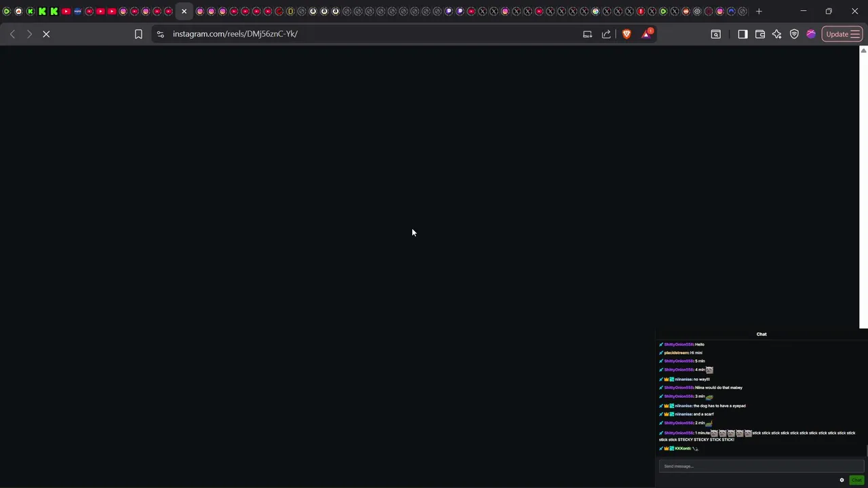This screenshot has height=488, width=868.
Task: Open the hamburger main menu
Action: [x=855, y=34]
